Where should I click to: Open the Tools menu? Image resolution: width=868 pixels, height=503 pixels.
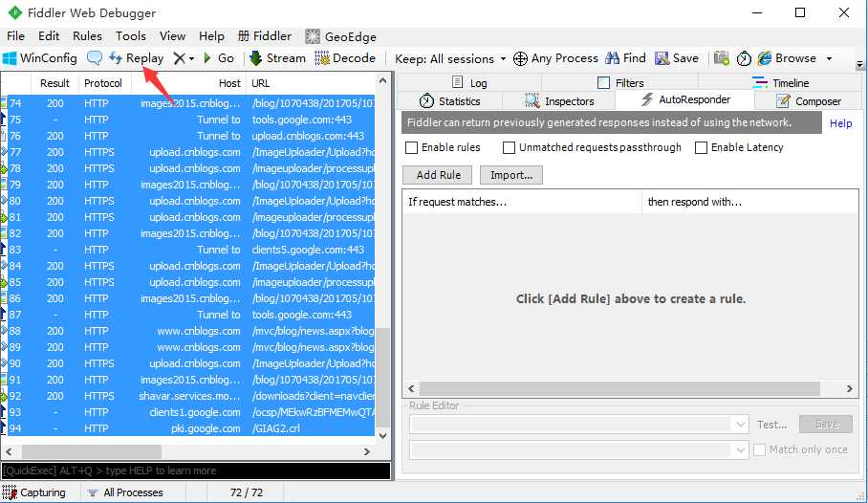pyautogui.click(x=131, y=36)
